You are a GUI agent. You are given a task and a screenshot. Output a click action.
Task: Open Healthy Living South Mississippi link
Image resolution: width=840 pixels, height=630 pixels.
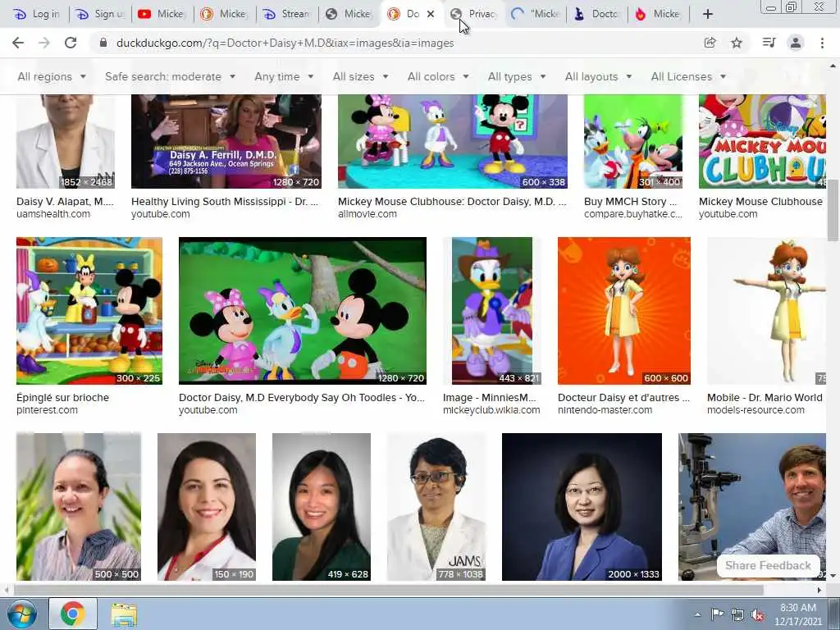225,202
